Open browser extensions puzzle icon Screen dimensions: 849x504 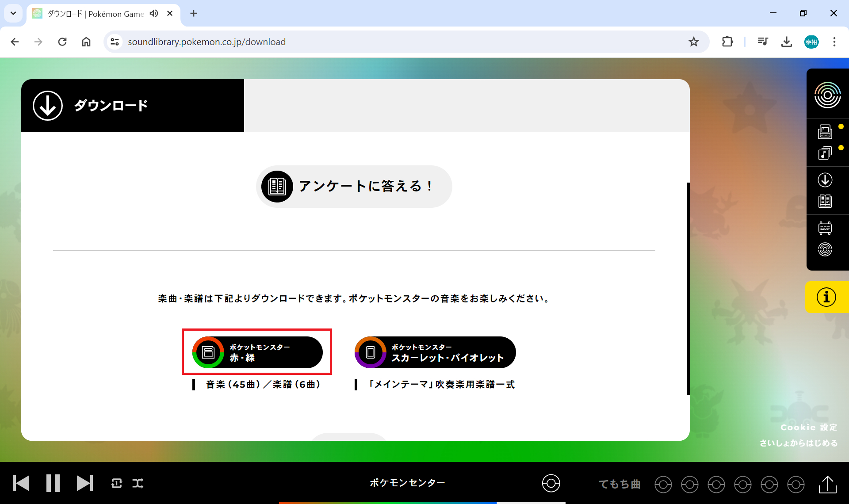(x=727, y=42)
